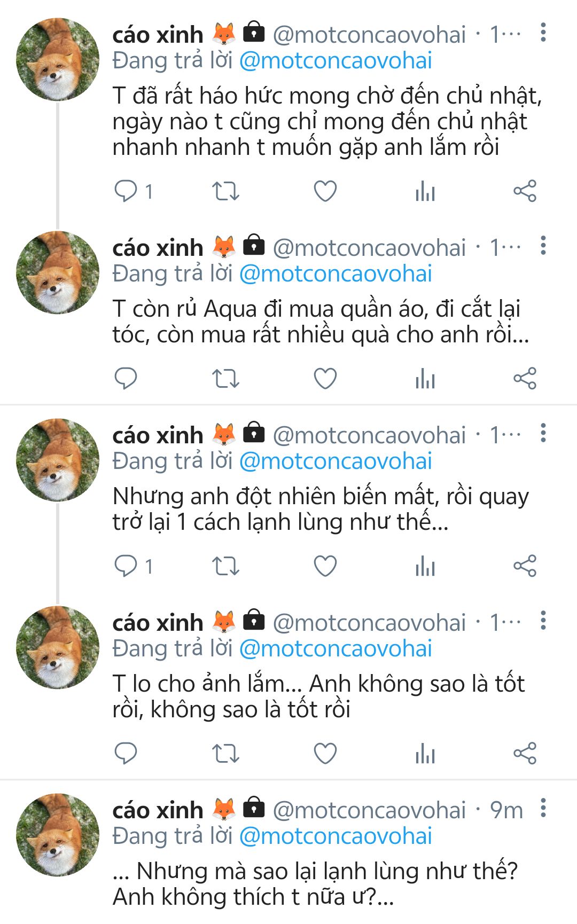Open the 'cáo xinh' display name on the 9m tweet

tap(158, 810)
